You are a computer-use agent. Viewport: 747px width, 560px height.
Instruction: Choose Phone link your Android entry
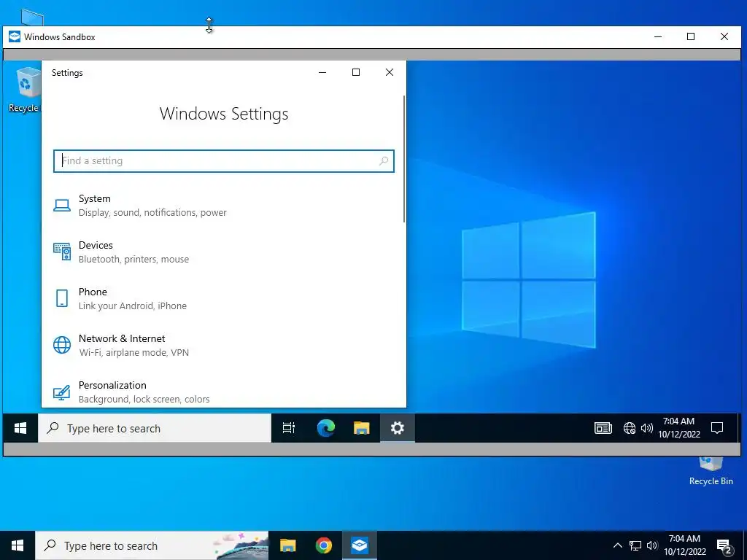(223, 298)
